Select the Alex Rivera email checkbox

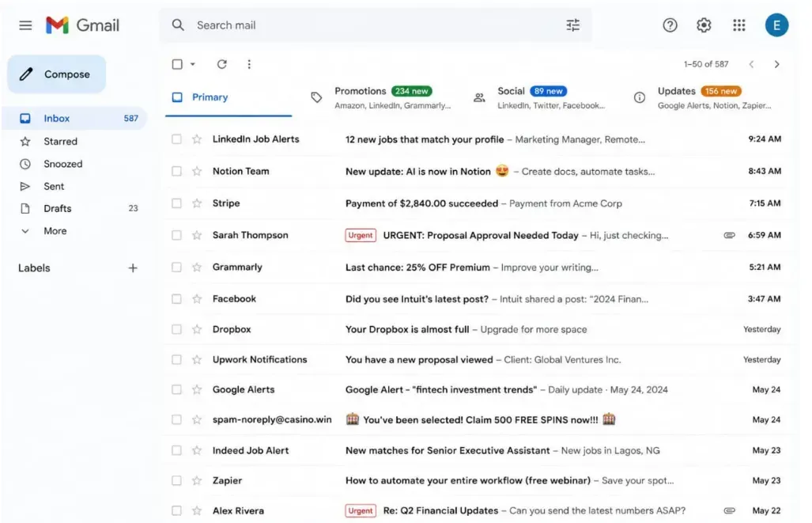(176, 510)
